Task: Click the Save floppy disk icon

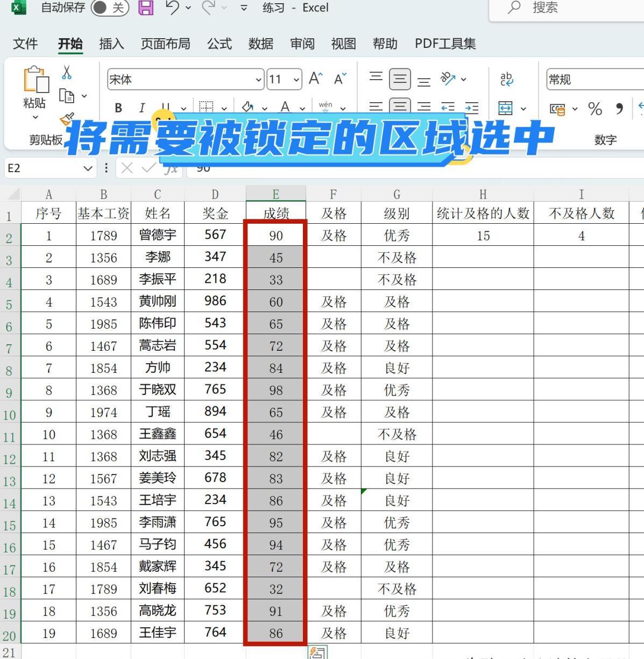Action: coord(146,8)
